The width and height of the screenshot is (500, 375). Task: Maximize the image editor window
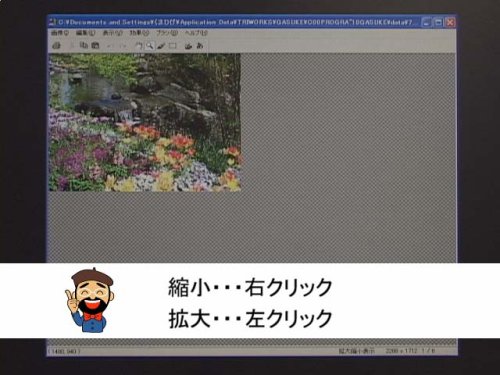(438, 22)
